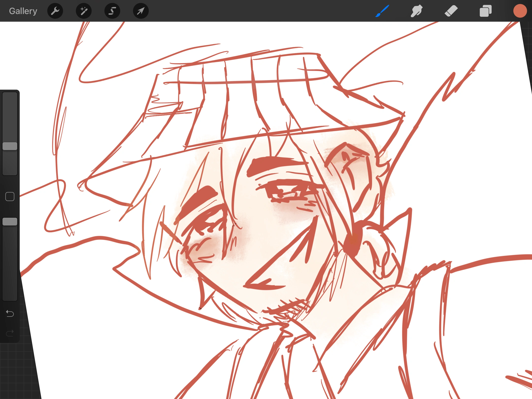Tap the Smudge icon to choose smudge brush
532x399 pixels.
pos(416,11)
